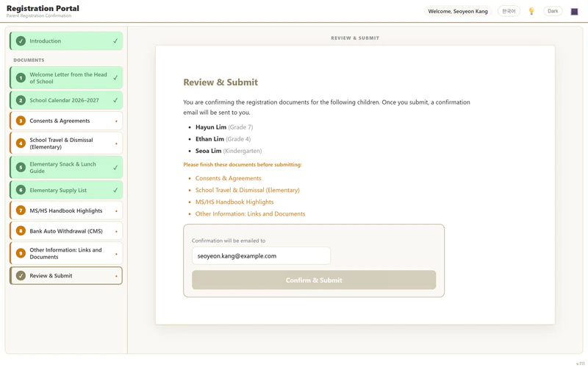
Task: Open Elementary Supply List document
Action: click(66, 190)
